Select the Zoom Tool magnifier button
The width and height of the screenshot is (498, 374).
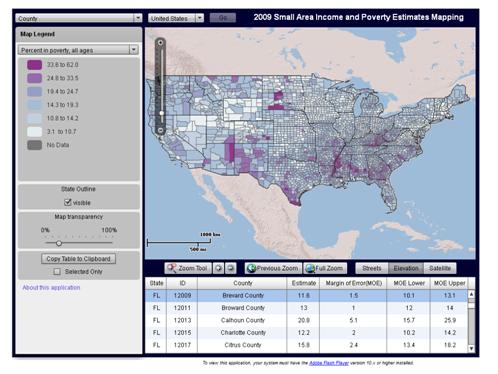click(188, 268)
